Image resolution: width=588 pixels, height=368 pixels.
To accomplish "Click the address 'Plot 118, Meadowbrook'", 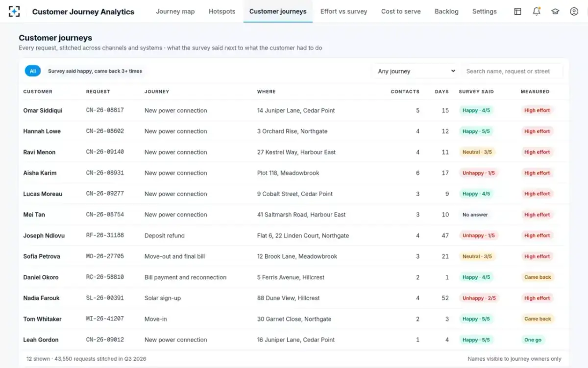I will [288, 173].
